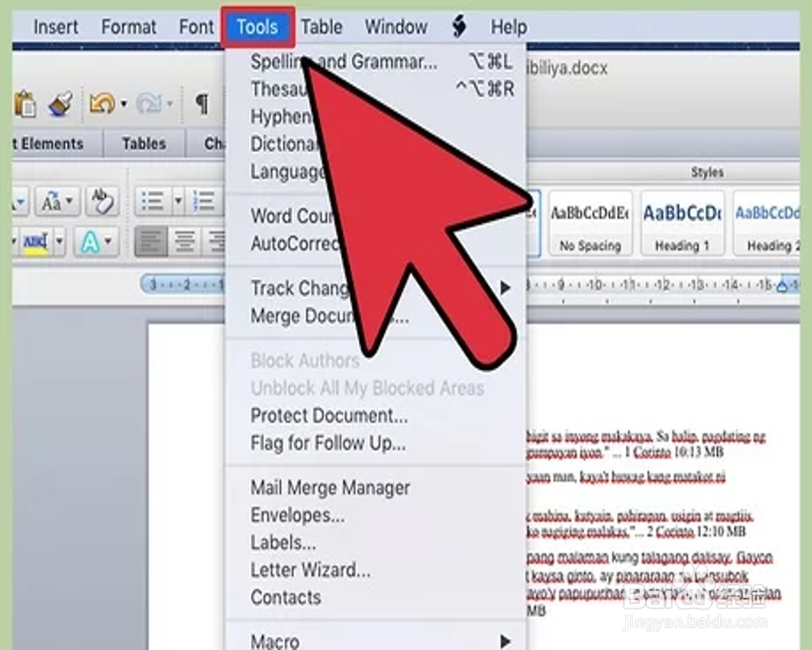Viewport: 812px width, 650px height.
Task: Expand the Macro submenu arrow
Action: coord(505,641)
